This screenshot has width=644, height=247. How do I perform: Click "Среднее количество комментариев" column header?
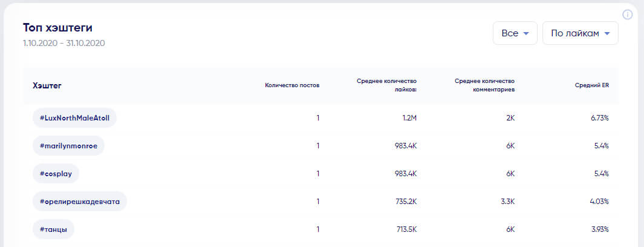point(484,85)
